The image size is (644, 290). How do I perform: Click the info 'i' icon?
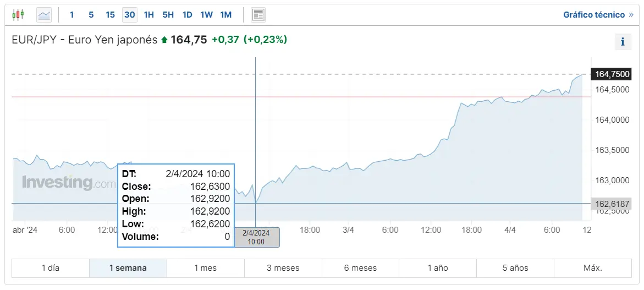pyautogui.click(x=623, y=41)
